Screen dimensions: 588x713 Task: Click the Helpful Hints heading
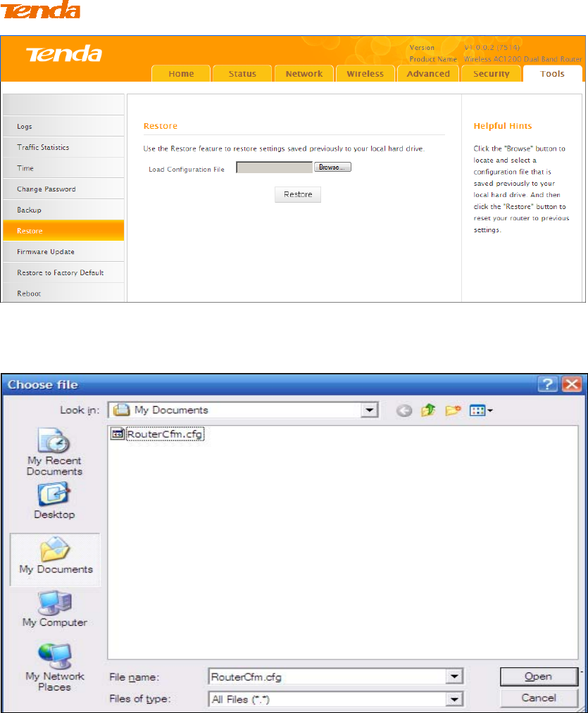click(502, 126)
